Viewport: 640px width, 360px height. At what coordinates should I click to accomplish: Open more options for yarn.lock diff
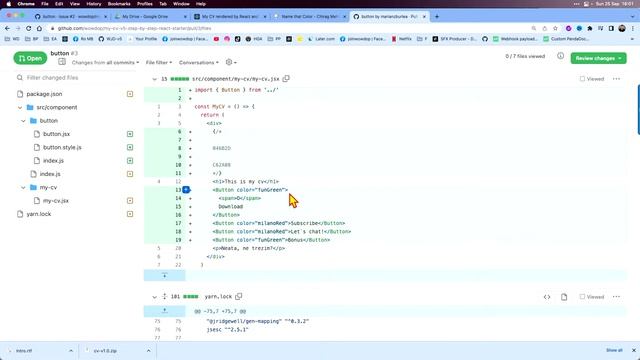[x=616, y=296]
